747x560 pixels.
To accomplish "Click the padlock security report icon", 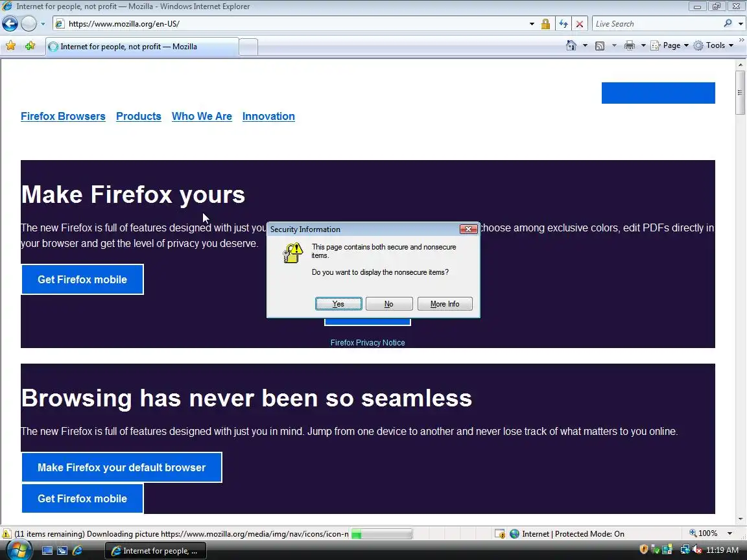I will pyautogui.click(x=545, y=24).
